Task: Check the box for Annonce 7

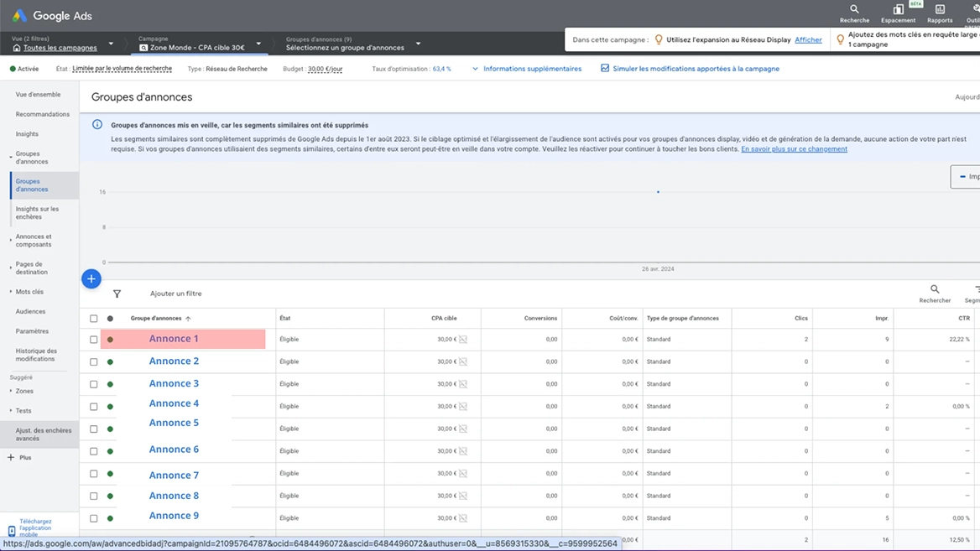Action: pyautogui.click(x=94, y=474)
